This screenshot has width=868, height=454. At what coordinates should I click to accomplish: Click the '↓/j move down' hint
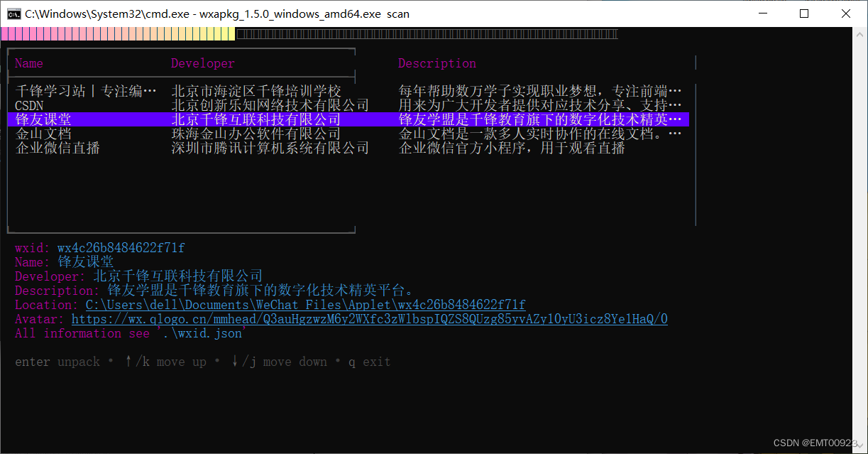[279, 362]
